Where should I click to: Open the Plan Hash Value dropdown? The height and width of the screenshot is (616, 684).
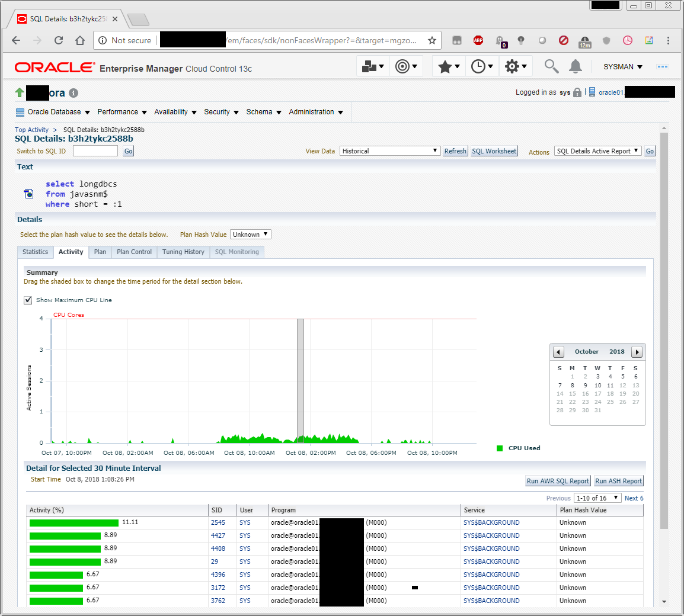(251, 235)
